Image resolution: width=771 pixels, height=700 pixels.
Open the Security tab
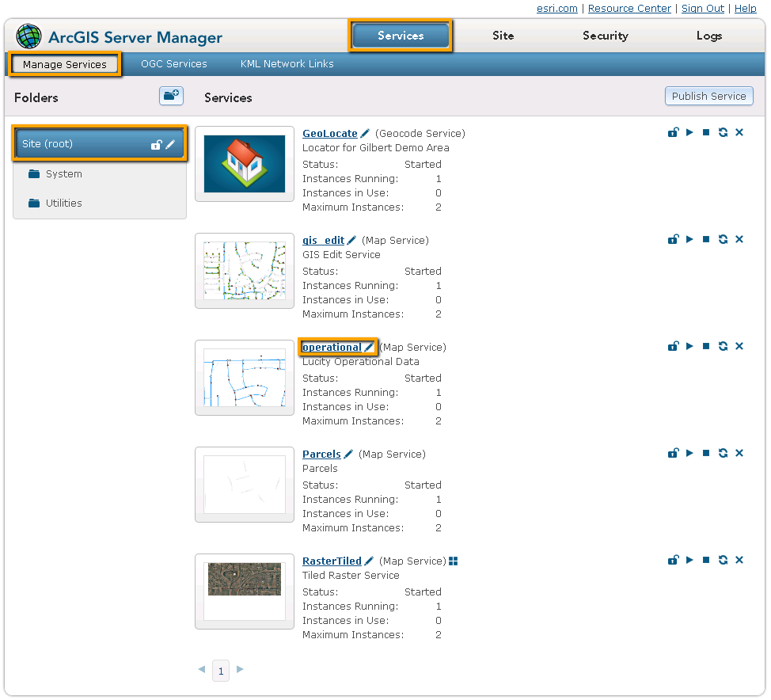point(605,36)
